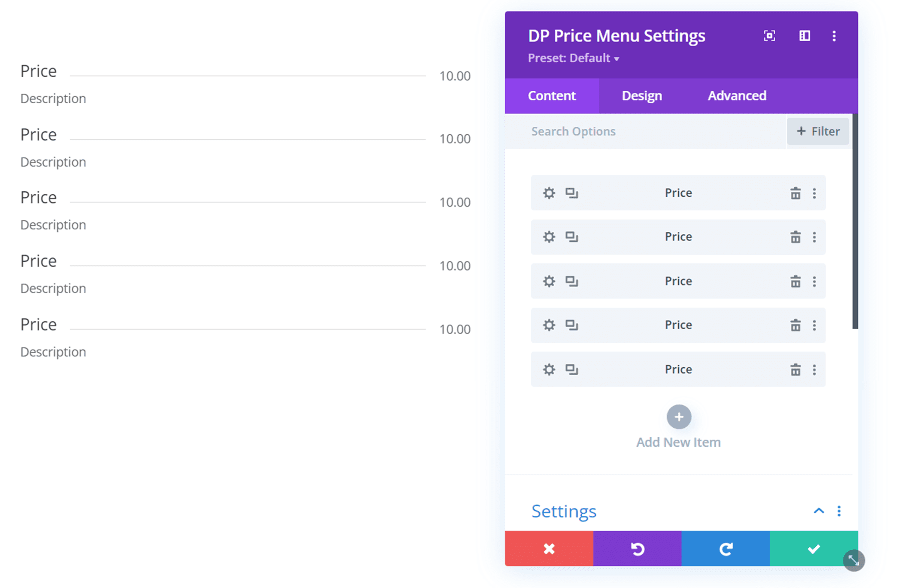Click the Add New Item button
The image size is (902, 588).
click(x=678, y=417)
